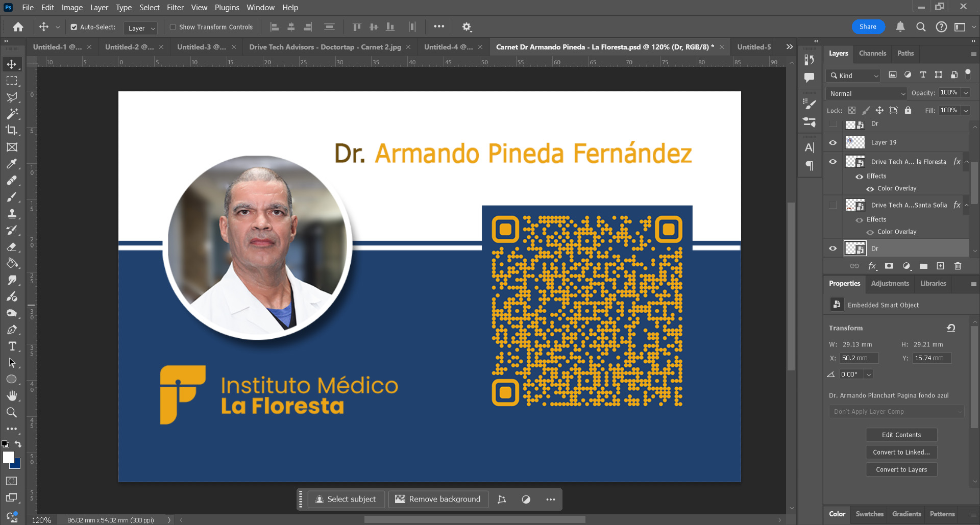Open the Auto-Select Layer dropdown
The image size is (980, 525).
(x=141, y=28)
